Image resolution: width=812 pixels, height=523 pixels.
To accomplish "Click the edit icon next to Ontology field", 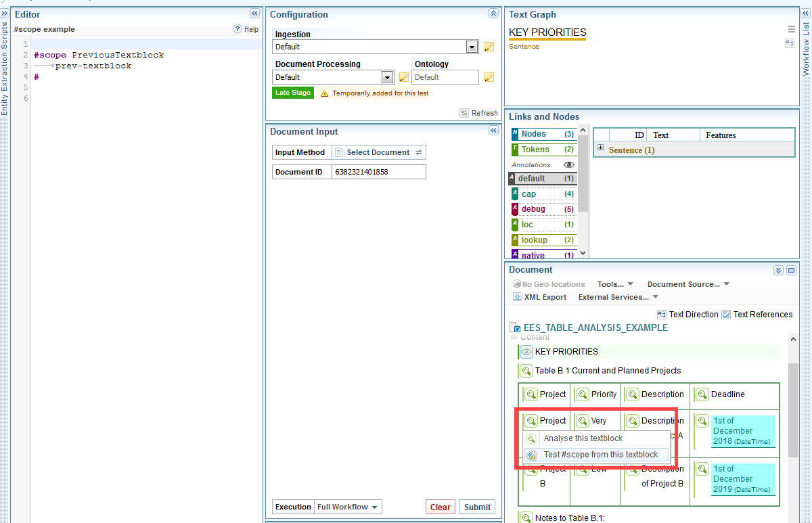I will (489, 77).
